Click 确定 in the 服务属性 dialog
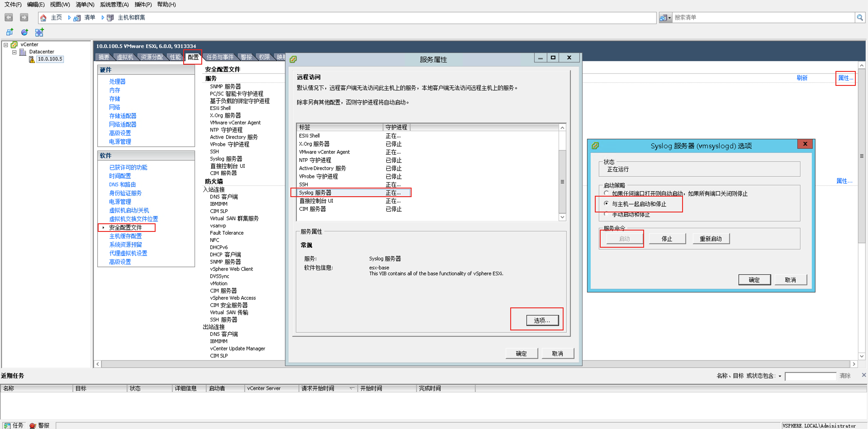The image size is (868, 429). coord(522,354)
